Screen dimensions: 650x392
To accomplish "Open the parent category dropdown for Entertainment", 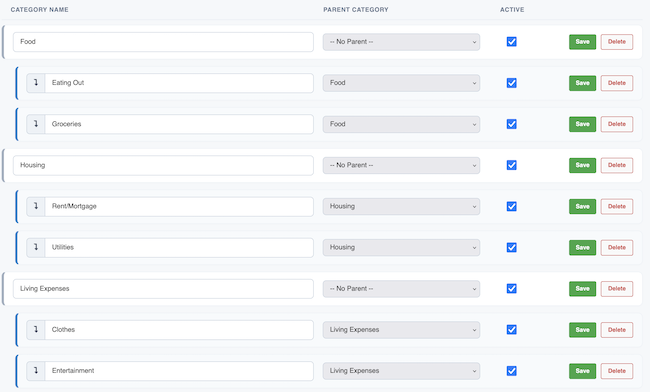I will coord(401,371).
